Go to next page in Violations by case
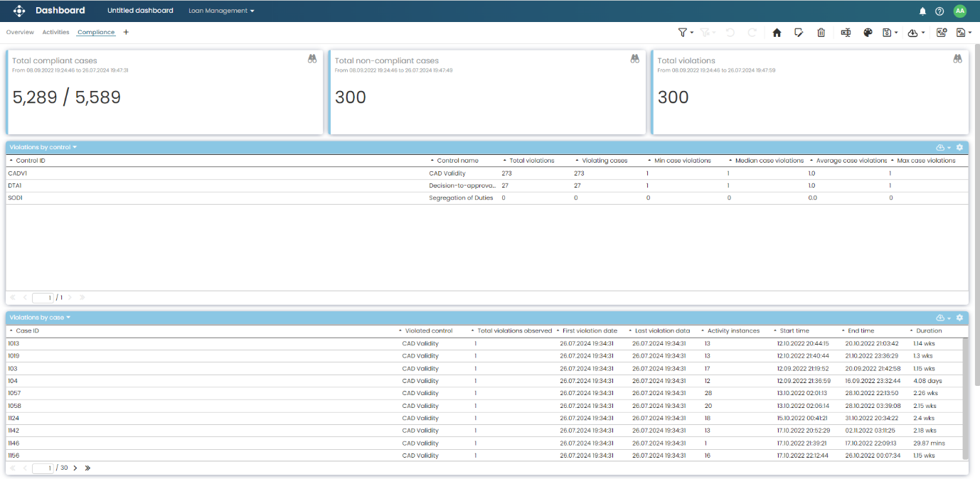This screenshot has width=980, height=479. pyautogui.click(x=75, y=468)
